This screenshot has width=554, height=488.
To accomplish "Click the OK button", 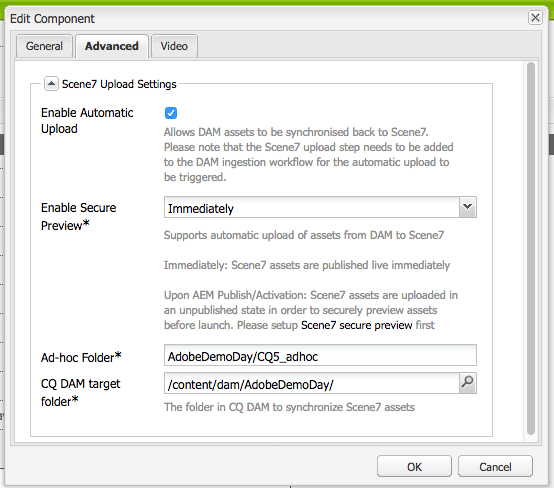I will click(x=414, y=466).
